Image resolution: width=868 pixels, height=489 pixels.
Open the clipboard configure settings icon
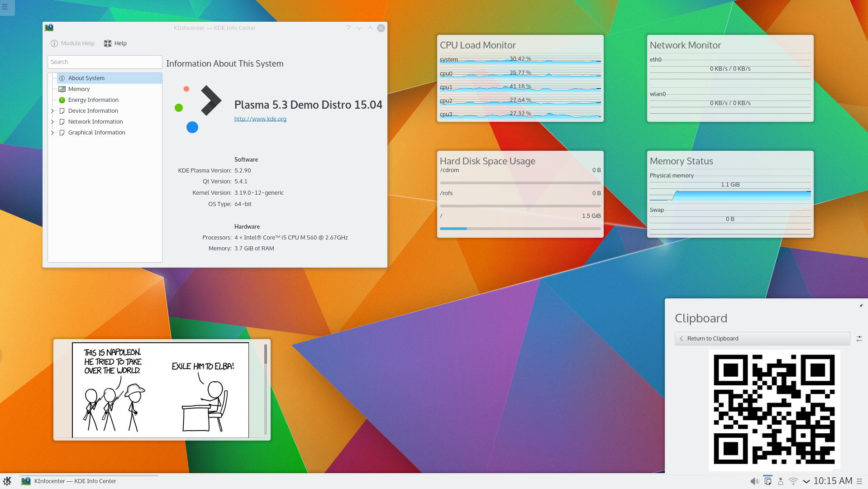[x=859, y=338]
